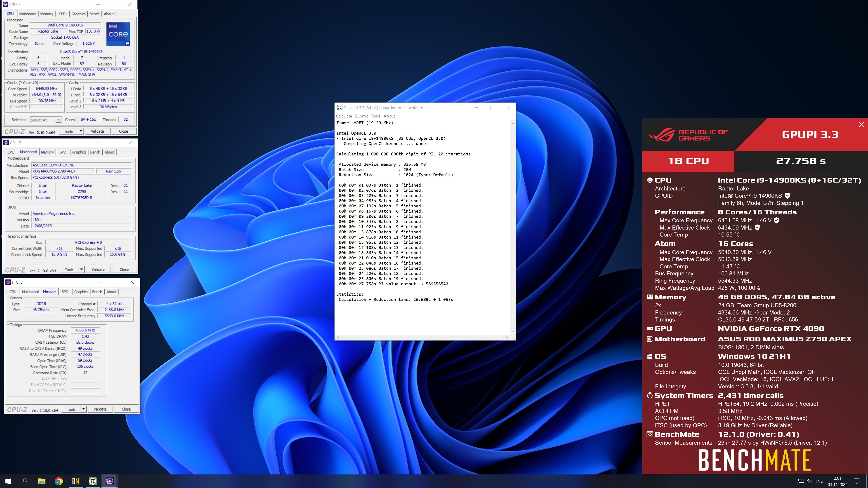Viewport: 868px width, 488px height.
Task: Click Close button in Memory window
Action: [x=126, y=409]
